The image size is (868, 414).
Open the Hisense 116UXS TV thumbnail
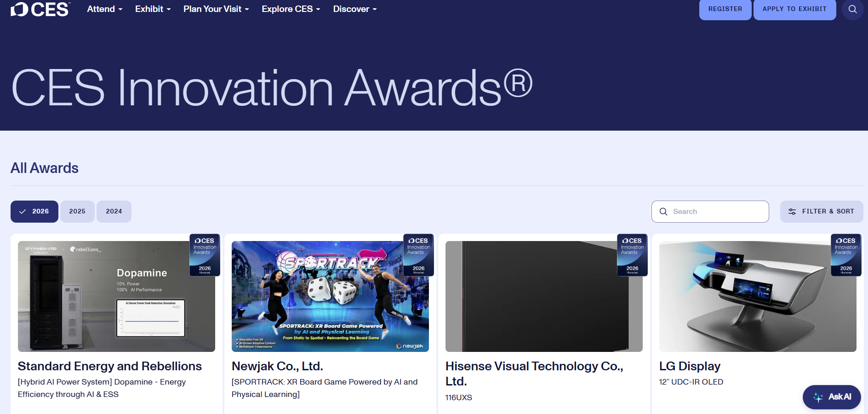[x=544, y=296]
